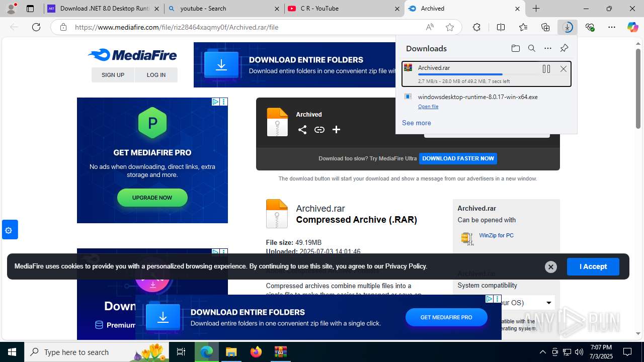Pin the Downloads panel

coord(564,48)
